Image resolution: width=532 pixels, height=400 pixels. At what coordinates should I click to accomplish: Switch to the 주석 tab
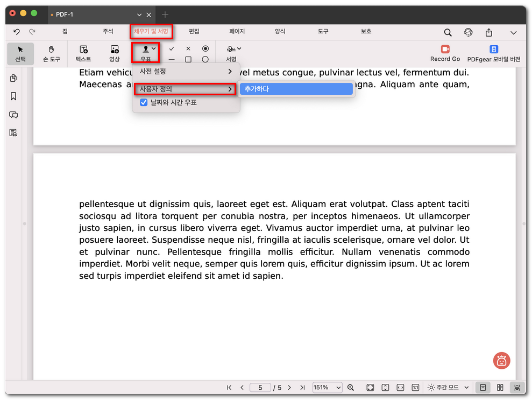[x=108, y=32]
